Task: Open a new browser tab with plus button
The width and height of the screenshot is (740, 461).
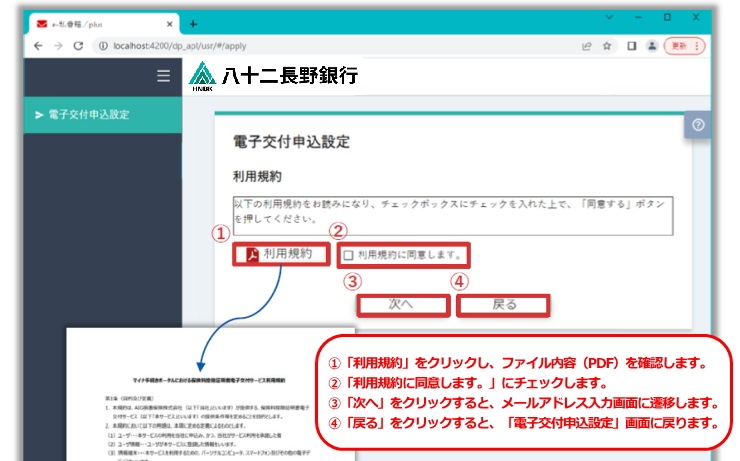Action: [193, 22]
